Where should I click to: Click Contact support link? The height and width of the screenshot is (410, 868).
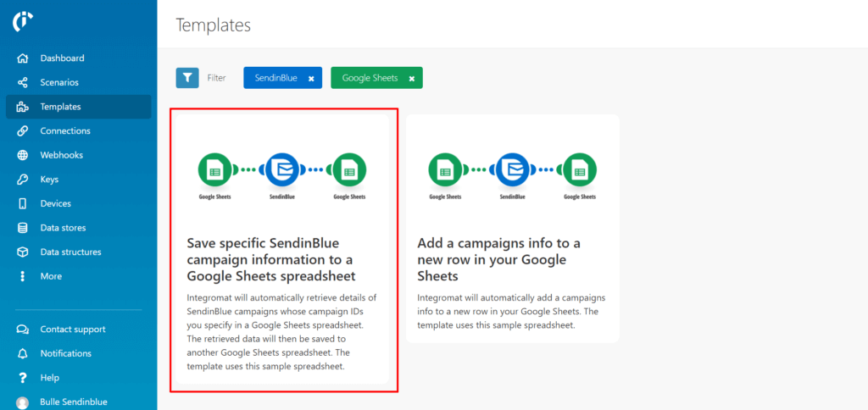coord(79,330)
